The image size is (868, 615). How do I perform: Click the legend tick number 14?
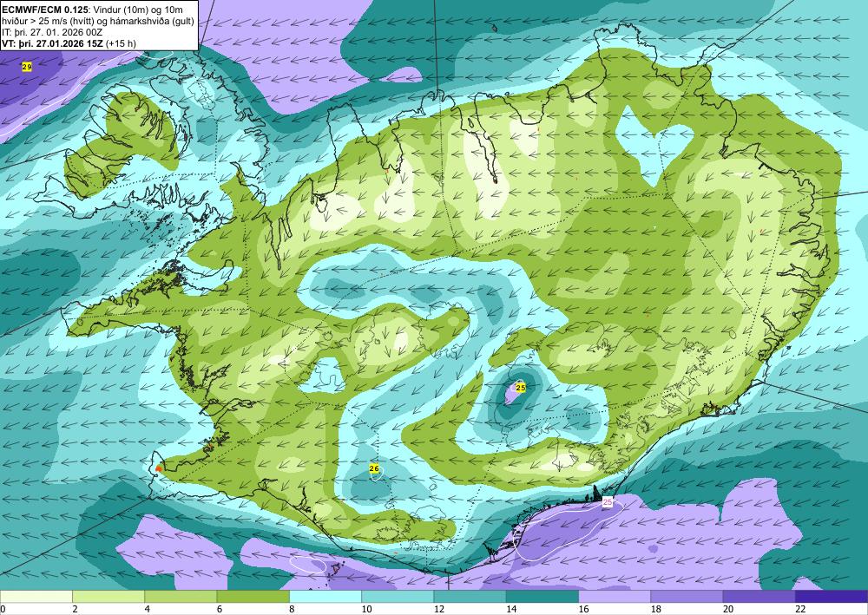[511, 609]
